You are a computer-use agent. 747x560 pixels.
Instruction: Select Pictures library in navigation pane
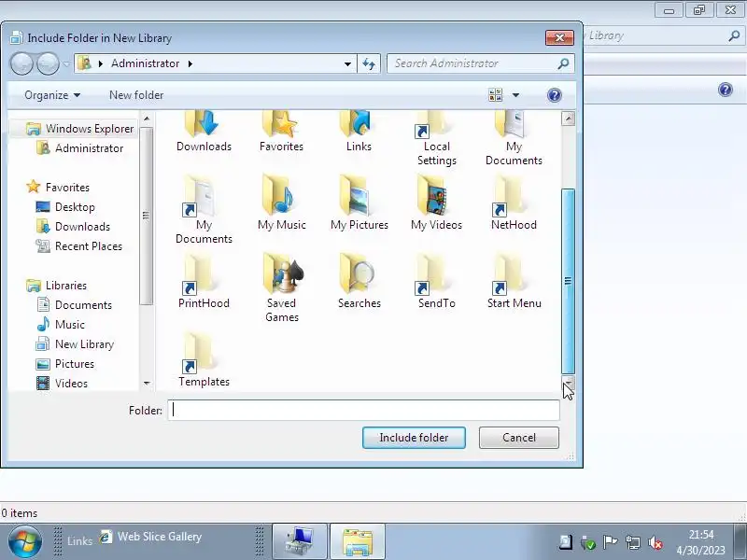pos(65,364)
